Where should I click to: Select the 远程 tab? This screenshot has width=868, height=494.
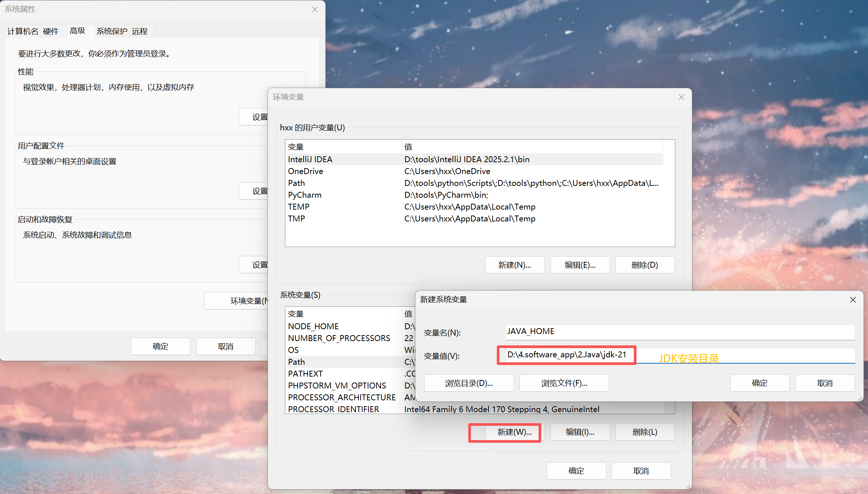click(140, 31)
